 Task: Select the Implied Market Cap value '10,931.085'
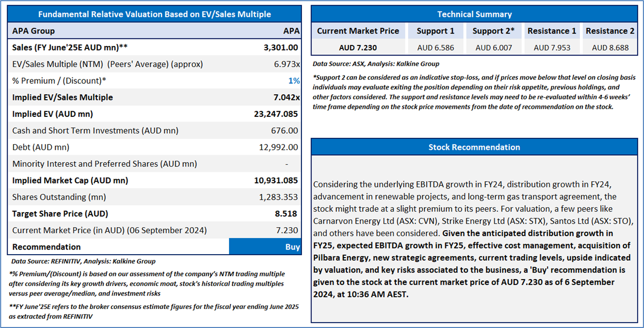click(x=276, y=180)
